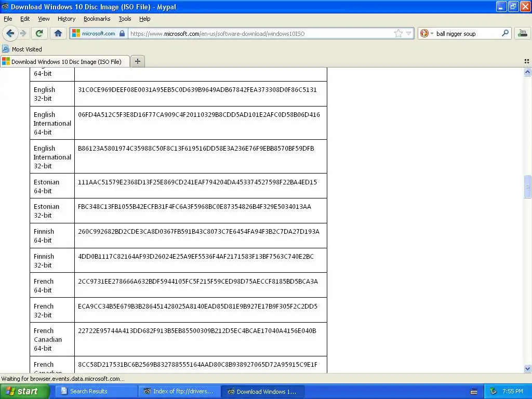
Task: Click the Finnish 32-bit row label
Action: point(44,261)
